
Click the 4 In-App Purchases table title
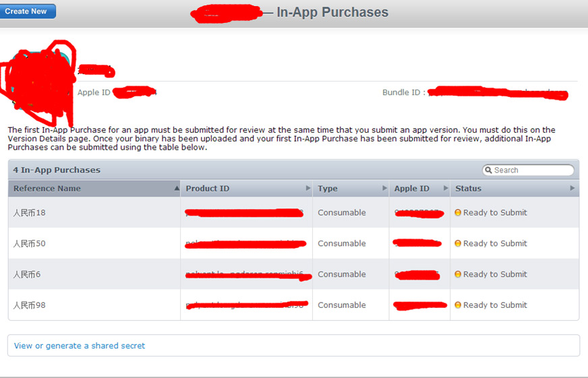(57, 170)
